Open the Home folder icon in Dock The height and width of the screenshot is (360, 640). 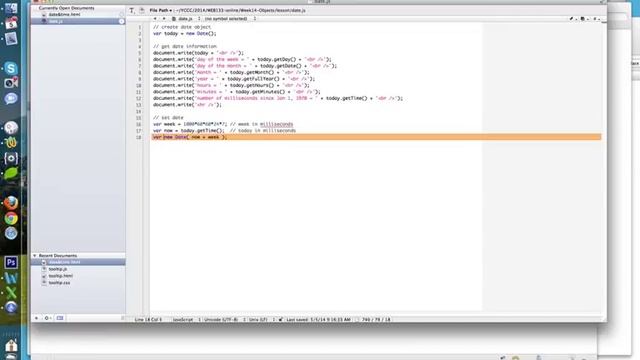pos(11,346)
